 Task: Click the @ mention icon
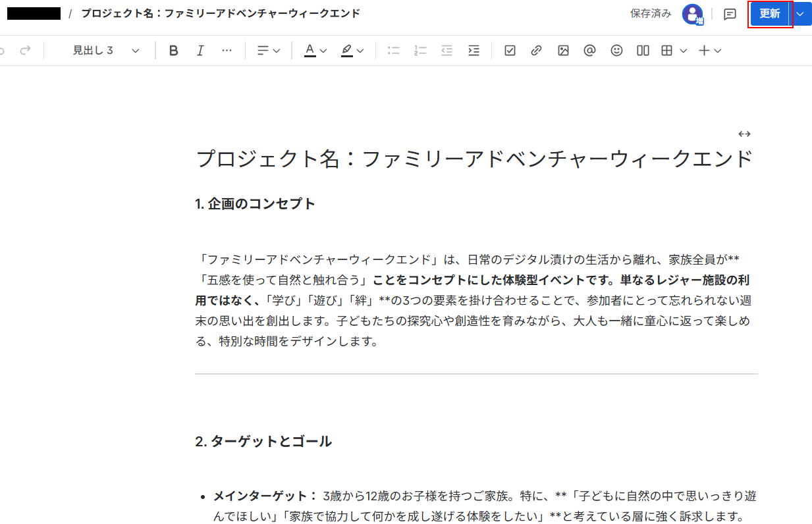589,50
